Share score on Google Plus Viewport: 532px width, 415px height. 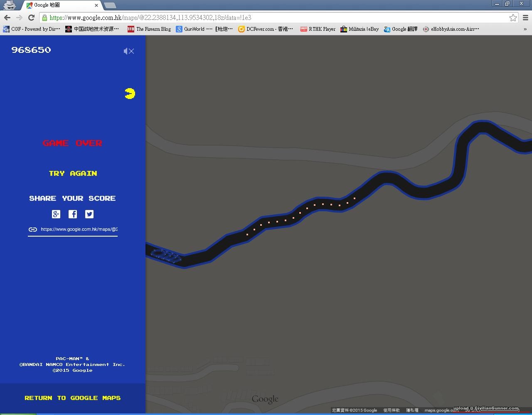coord(56,214)
